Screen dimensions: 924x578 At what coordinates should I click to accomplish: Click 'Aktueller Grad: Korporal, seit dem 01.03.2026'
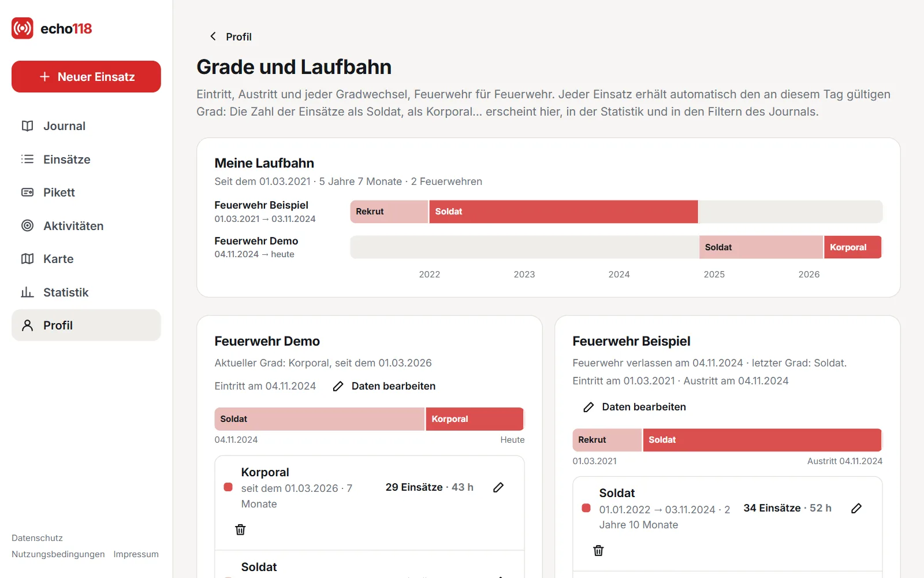[323, 363]
